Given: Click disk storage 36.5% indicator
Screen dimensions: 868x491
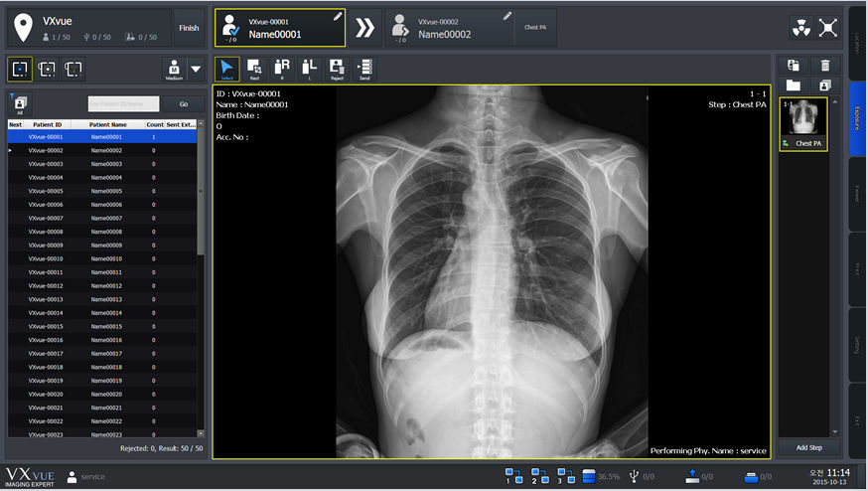Looking at the screenshot, I should [x=601, y=476].
